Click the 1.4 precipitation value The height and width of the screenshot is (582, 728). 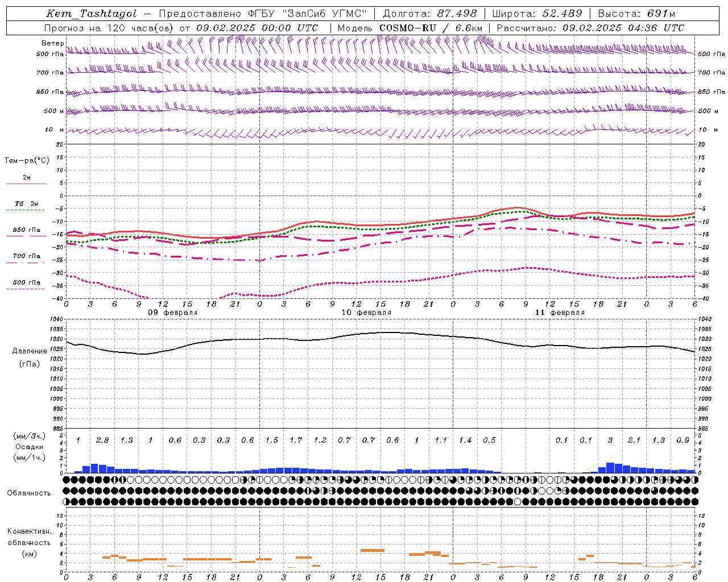pyautogui.click(x=465, y=440)
